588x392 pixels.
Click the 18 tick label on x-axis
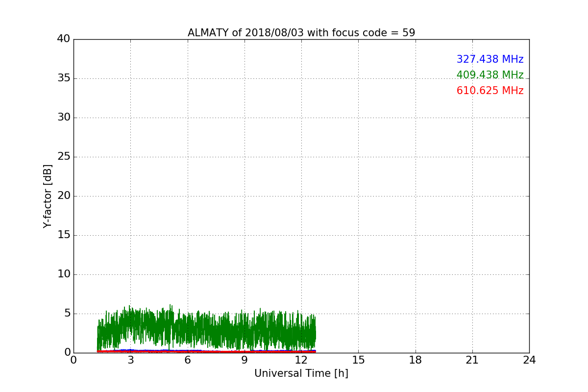[x=416, y=360]
